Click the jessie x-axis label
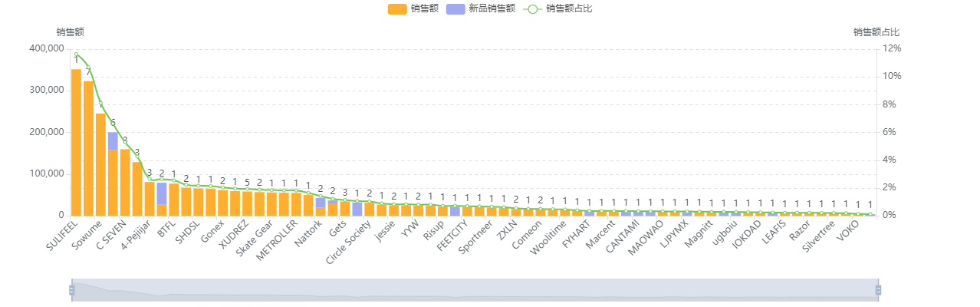 [385, 230]
